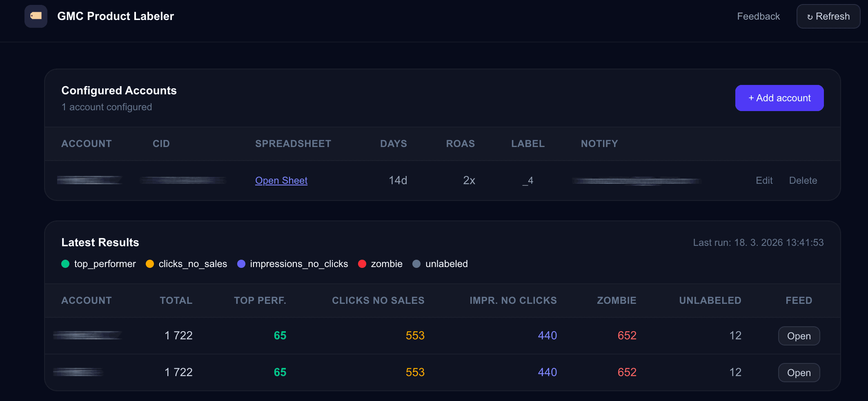The height and width of the screenshot is (401, 868).
Task: Delete the configured account
Action: [803, 180]
